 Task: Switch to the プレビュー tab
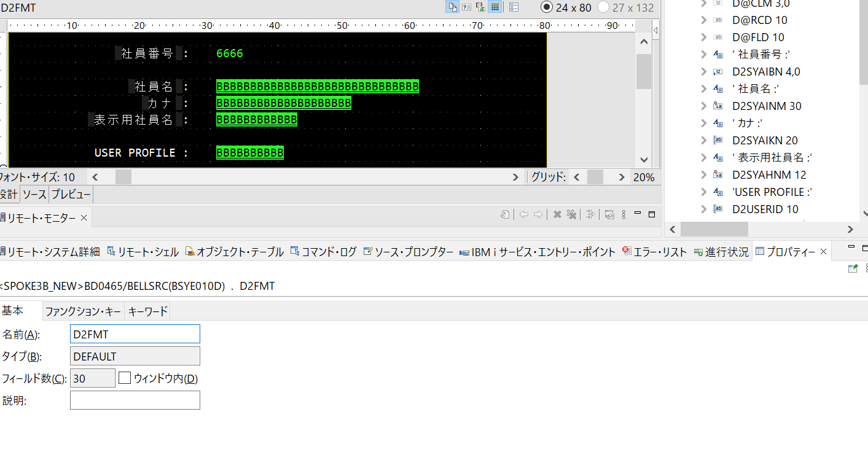click(x=71, y=195)
